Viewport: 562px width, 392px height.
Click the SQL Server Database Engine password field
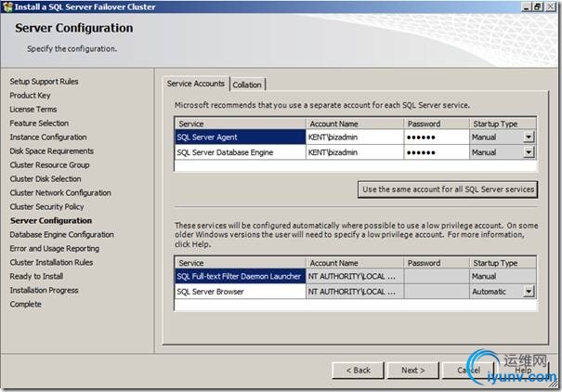[437, 152]
